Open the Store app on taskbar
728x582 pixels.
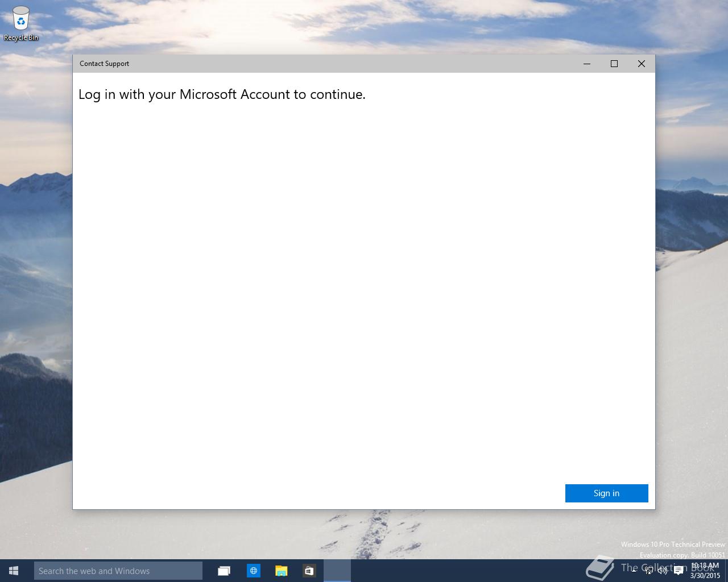point(309,571)
